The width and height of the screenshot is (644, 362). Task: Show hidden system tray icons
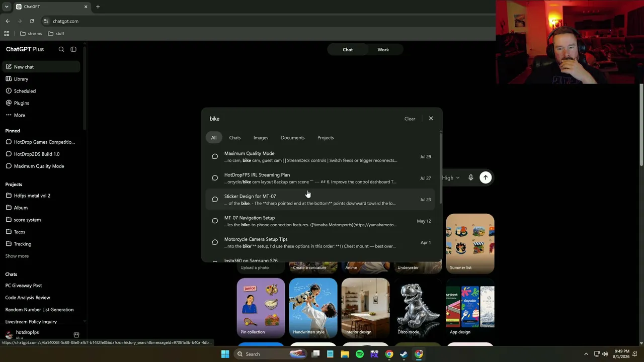[x=586, y=354]
